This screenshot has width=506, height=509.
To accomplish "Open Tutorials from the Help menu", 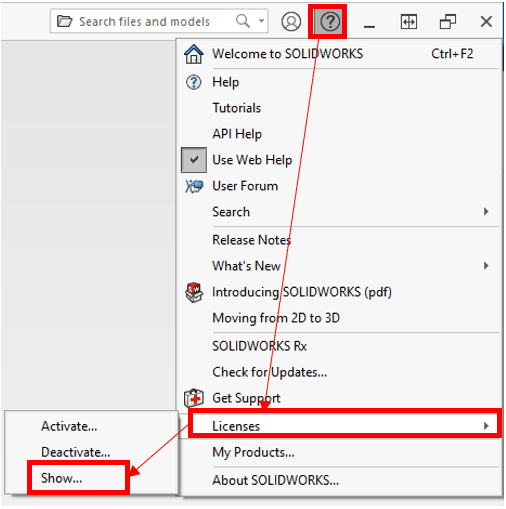I will click(340, 108).
